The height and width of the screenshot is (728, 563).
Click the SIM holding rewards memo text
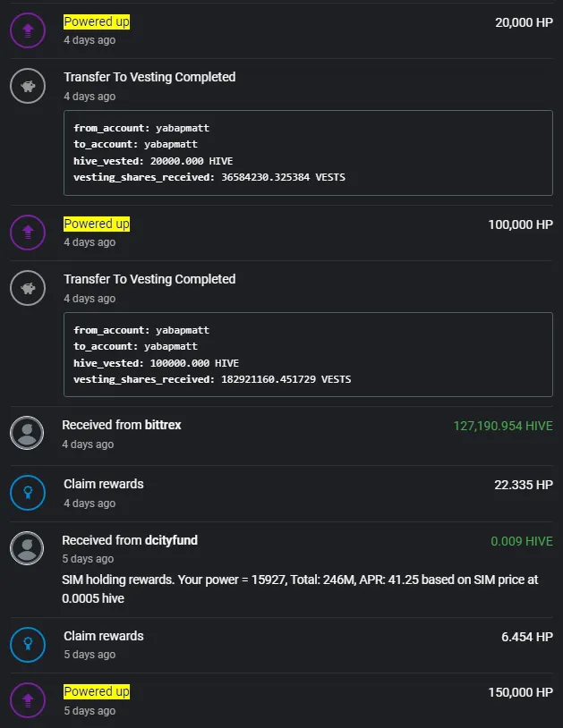click(300, 588)
